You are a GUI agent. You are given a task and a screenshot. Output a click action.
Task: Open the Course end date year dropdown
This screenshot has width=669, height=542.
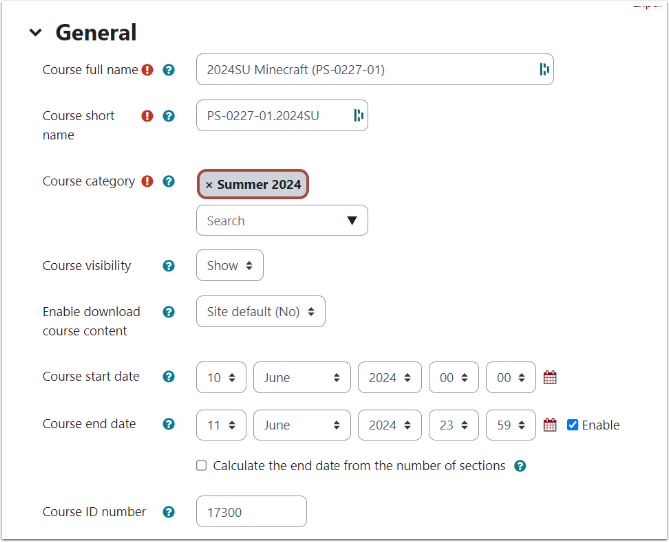point(389,425)
